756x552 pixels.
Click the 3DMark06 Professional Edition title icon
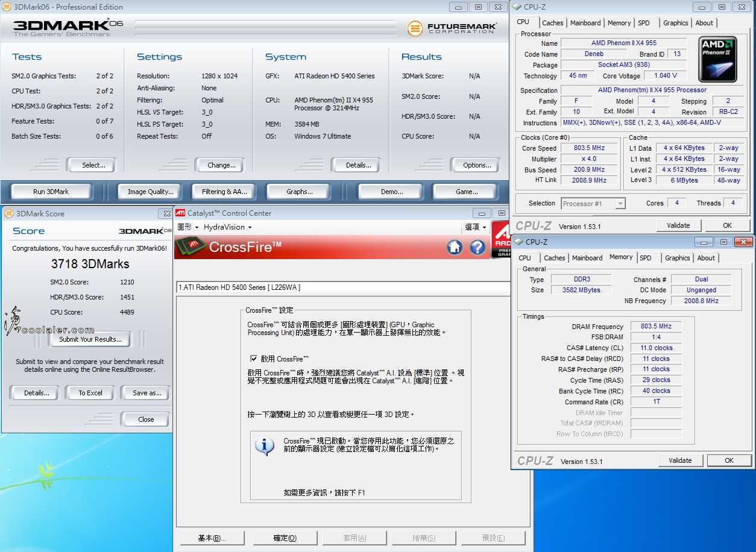point(7,7)
